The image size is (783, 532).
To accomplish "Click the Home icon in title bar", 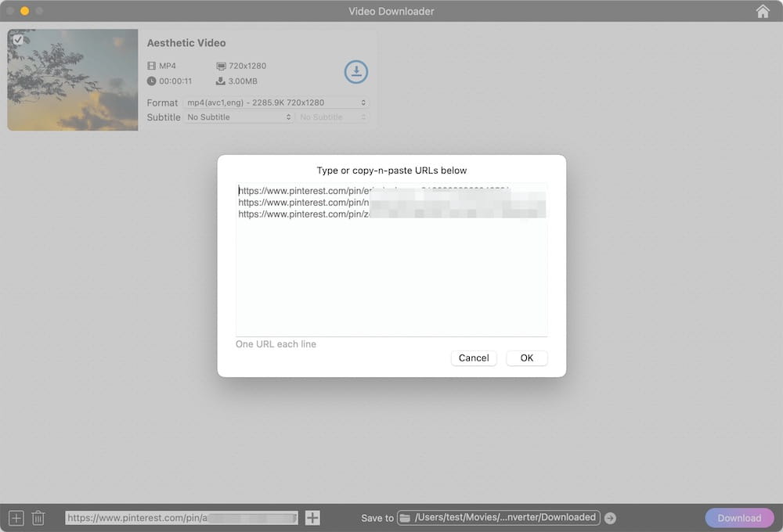I will (x=763, y=11).
